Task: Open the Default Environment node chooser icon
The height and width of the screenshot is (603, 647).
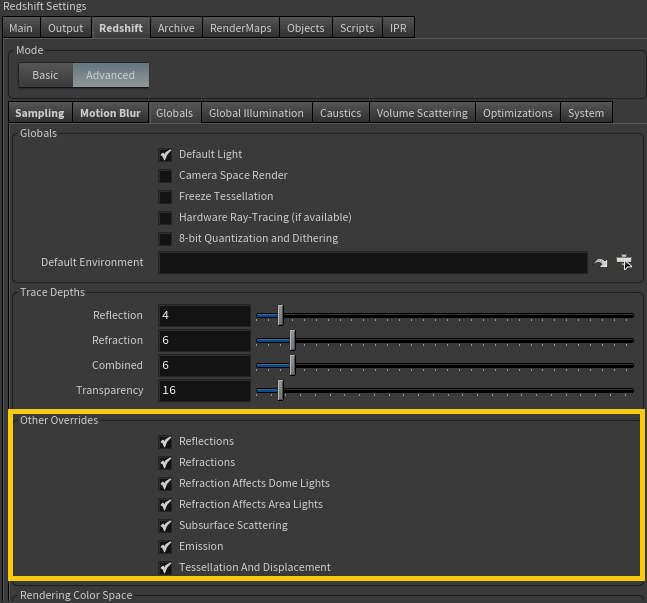Action: [625, 263]
